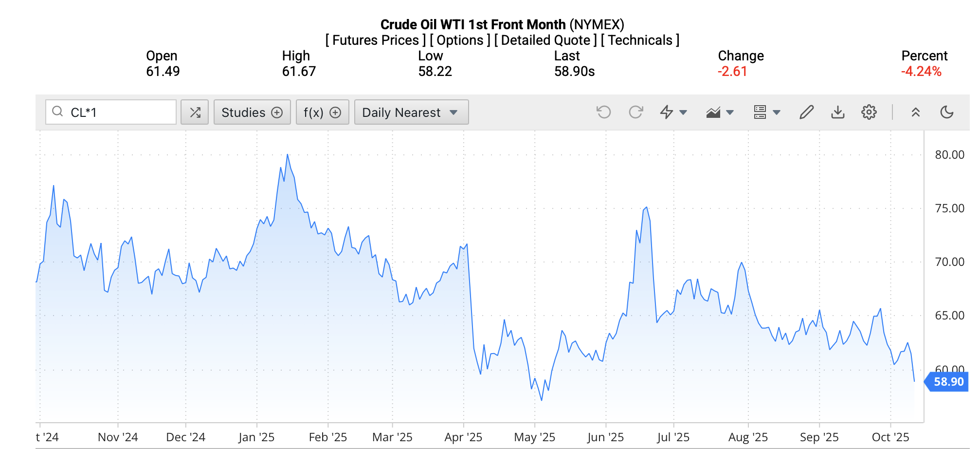Open chart settings gear icon
This screenshot has width=980, height=449.
869,112
